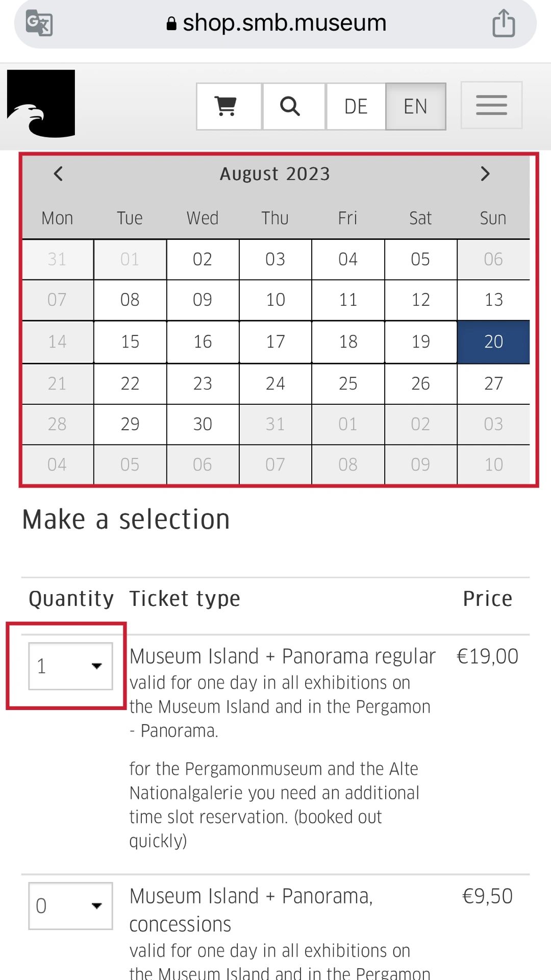Go to previous month in calendar
Image resolution: width=551 pixels, height=980 pixels.
(58, 174)
